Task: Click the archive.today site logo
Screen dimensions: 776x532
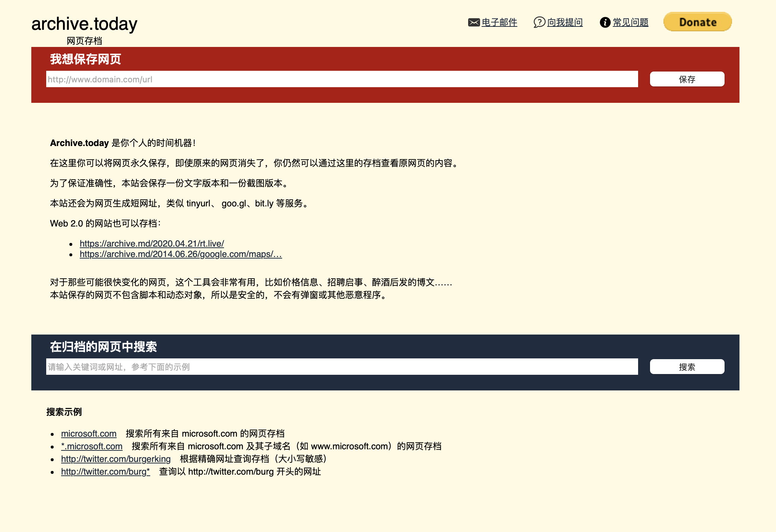Action: click(x=84, y=24)
